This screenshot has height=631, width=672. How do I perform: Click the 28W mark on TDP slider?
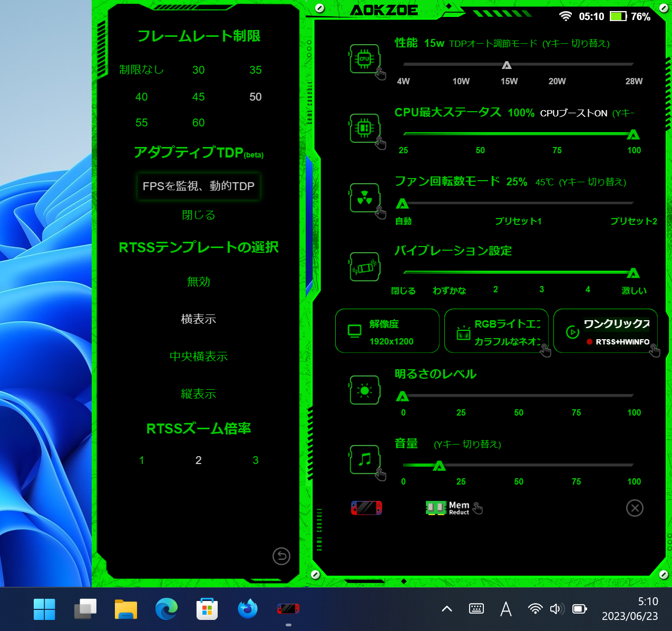634,81
